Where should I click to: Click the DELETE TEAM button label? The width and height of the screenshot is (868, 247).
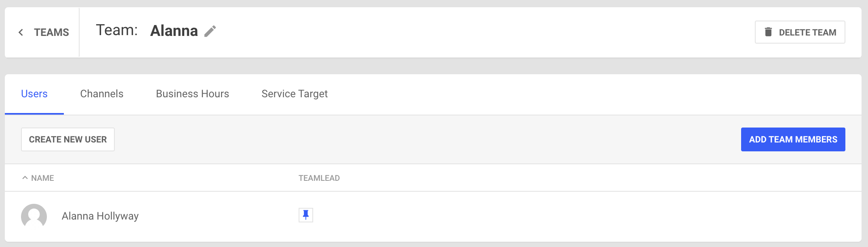coord(807,32)
